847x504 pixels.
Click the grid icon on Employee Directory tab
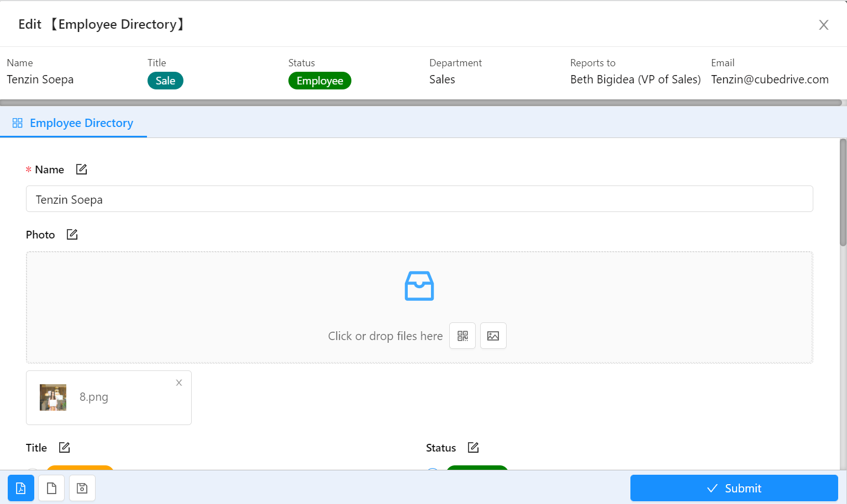(x=18, y=123)
